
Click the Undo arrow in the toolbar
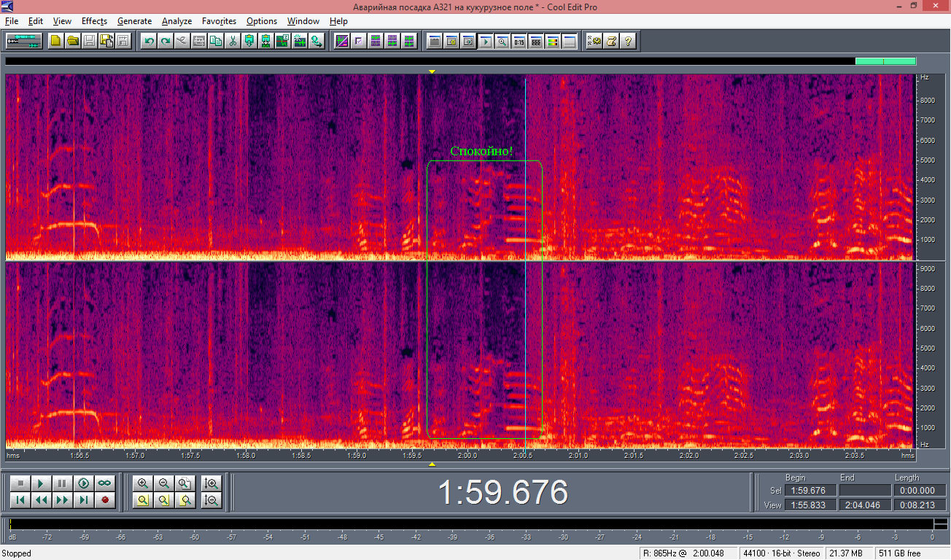tap(149, 41)
